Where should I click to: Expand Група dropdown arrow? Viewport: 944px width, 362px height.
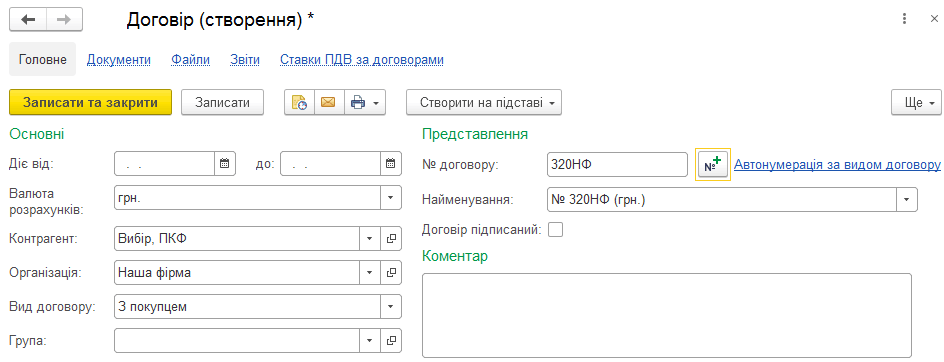pos(370,340)
